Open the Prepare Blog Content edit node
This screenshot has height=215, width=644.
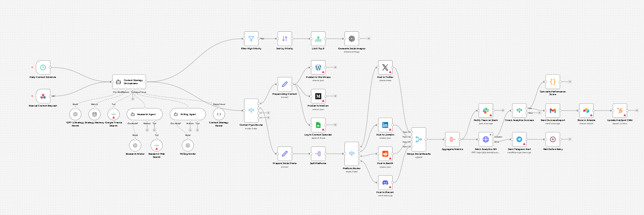tap(285, 84)
